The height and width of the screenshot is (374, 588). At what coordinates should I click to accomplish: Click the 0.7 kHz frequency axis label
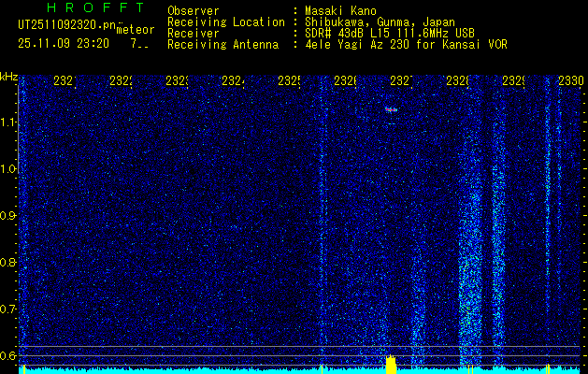pyautogui.click(x=8, y=309)
